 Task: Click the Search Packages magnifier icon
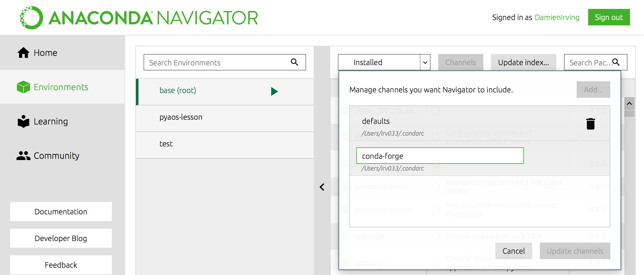tap(616, 62)
